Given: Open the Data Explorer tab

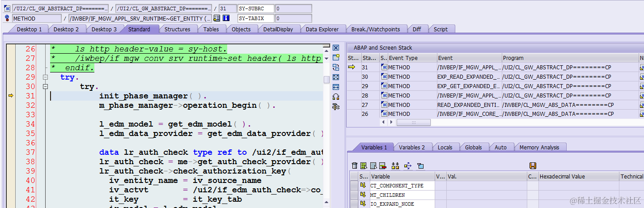Looking at the screenshot, I should (x=322, y=29).
